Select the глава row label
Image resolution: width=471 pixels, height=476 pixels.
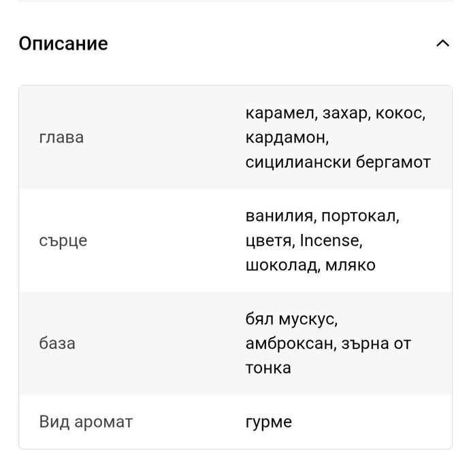tap(61, 137)
